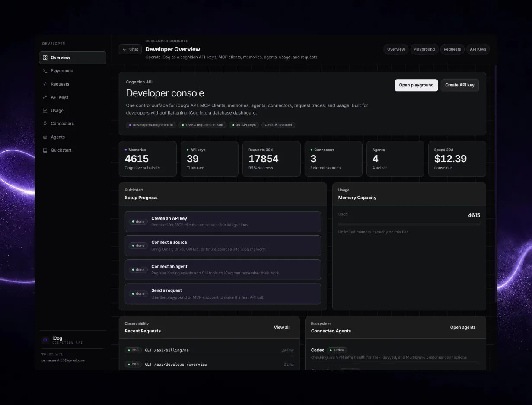Click the Connectors plug icon in sidebar

[45, 124]
